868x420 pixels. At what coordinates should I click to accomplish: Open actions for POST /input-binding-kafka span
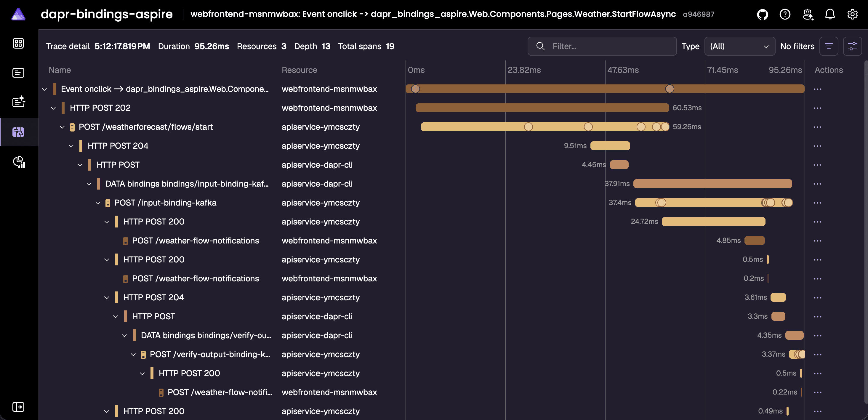pos(817,203)
